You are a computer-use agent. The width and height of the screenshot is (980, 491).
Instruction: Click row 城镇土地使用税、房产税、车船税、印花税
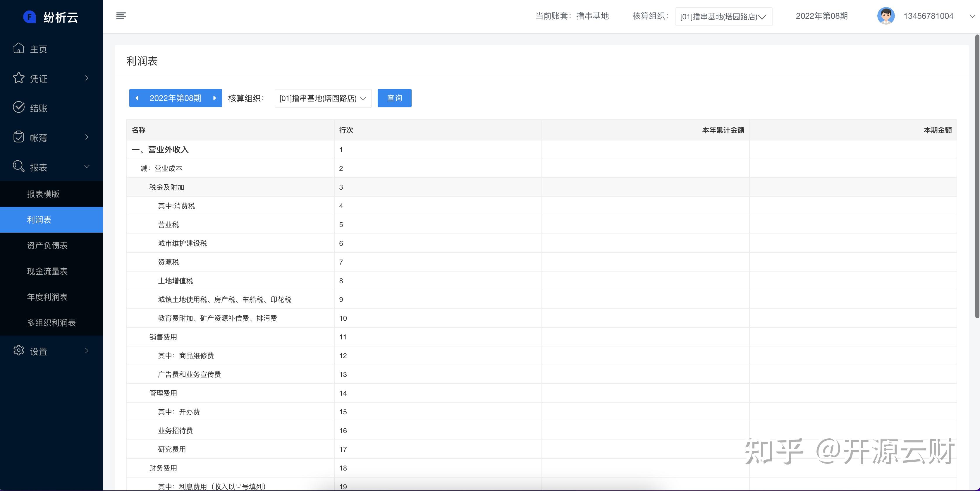(x=542, y=300)
